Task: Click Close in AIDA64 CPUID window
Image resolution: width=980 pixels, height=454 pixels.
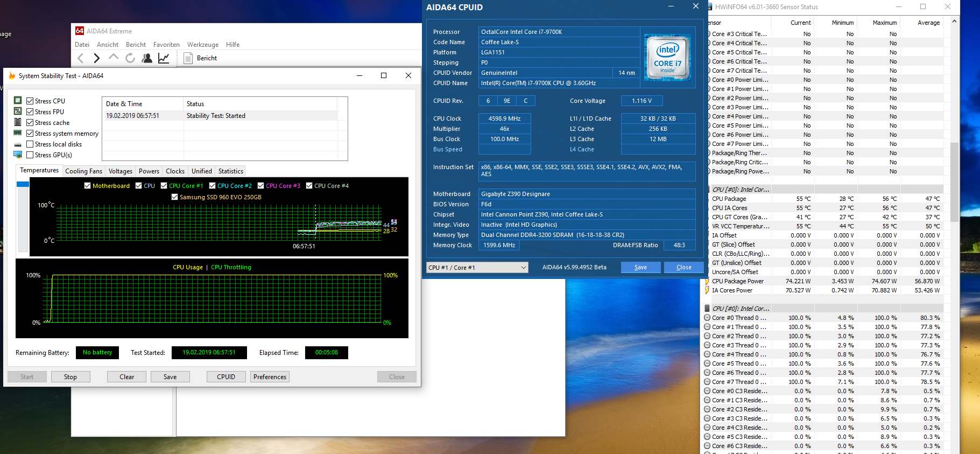Action: 684,267
